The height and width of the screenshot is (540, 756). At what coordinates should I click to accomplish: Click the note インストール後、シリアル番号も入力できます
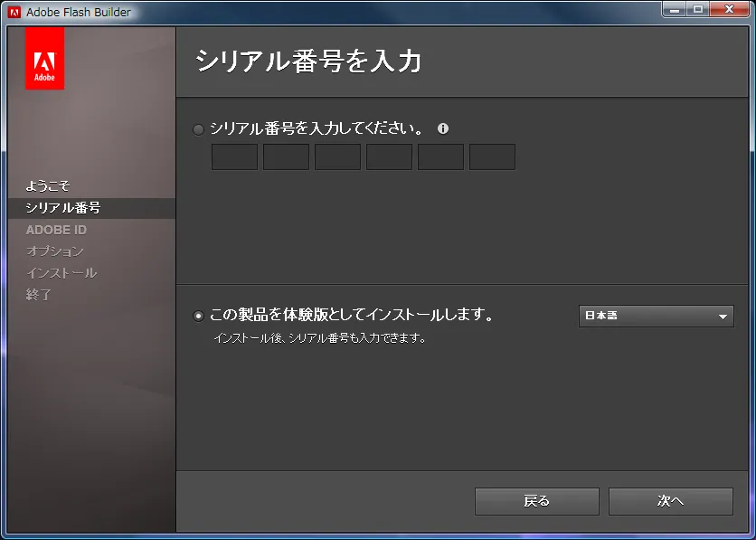[x=320, y=338]
